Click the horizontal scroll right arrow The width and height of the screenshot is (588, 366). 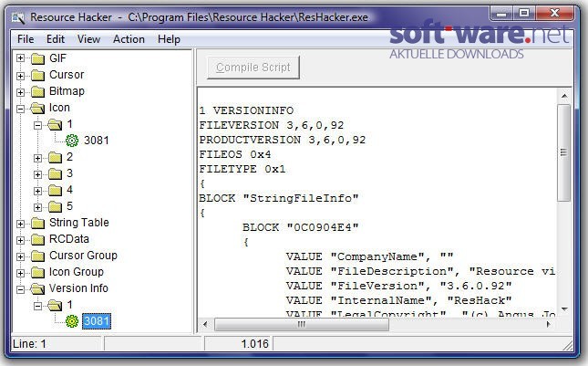[548, 324]
